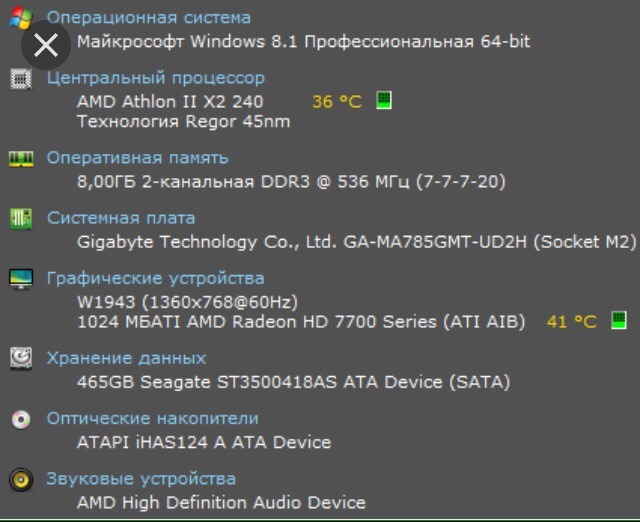Open the Хранение данных section link
Viewport: 640px width, 522px height.
point(126,357)
